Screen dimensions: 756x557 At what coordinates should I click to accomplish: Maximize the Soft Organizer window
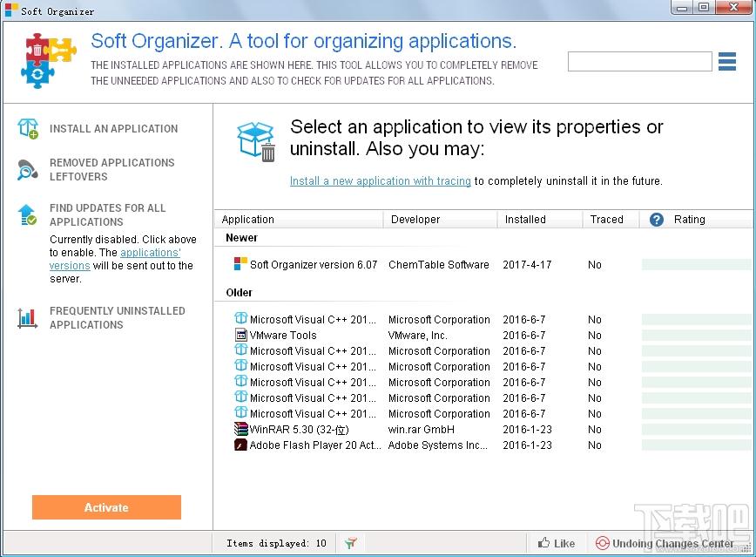click(704, 7)
